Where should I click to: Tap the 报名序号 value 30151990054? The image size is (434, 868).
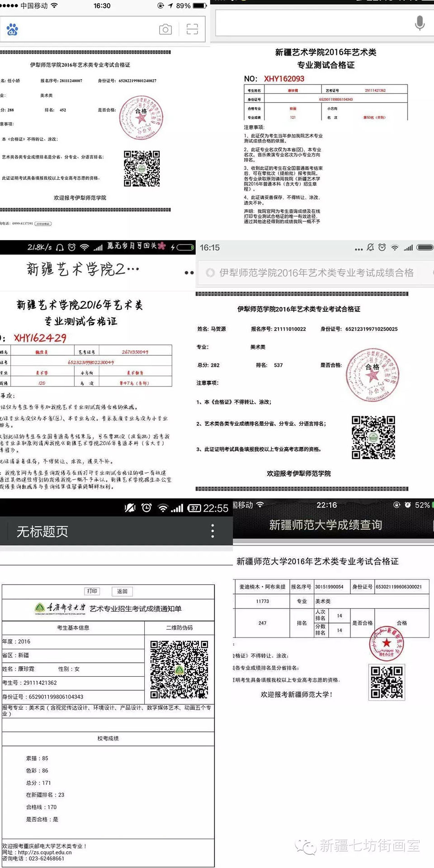pyautogui.click(x=329, y=587)
